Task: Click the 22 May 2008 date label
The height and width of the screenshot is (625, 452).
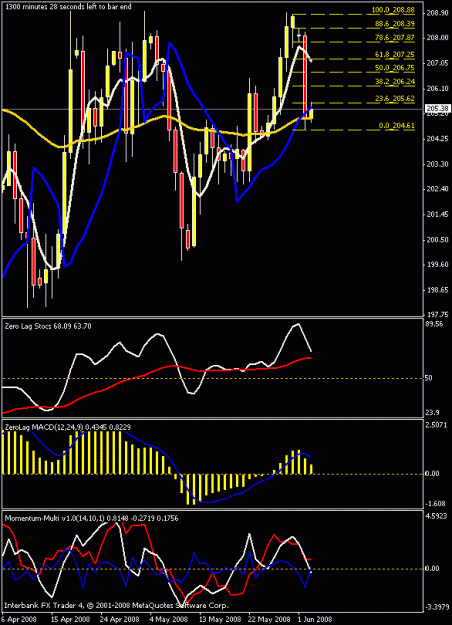Action: [x=269, y=619]
